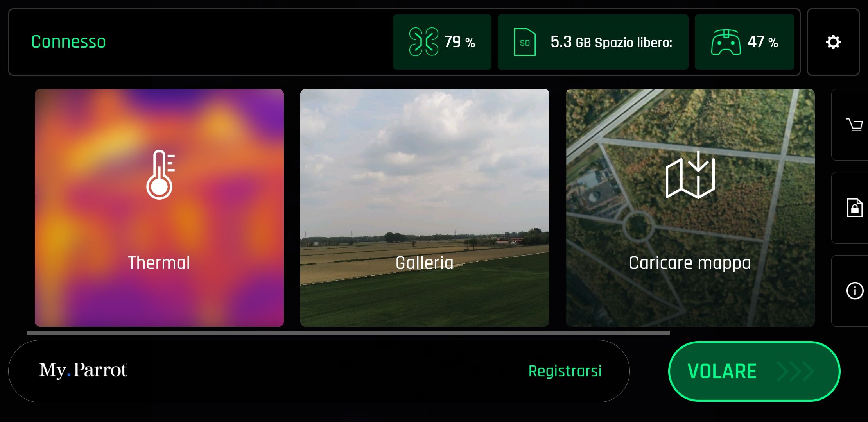Tap the controller battery icon
The image size is (868, 422).
pyautogui.click(x=726, y=42)
